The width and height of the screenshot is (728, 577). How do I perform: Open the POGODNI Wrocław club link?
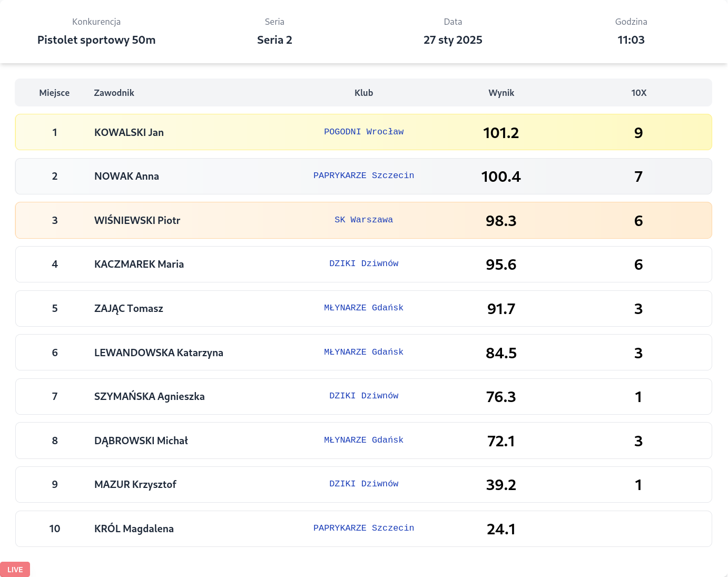pyautogui.click(x=363, y=132)
